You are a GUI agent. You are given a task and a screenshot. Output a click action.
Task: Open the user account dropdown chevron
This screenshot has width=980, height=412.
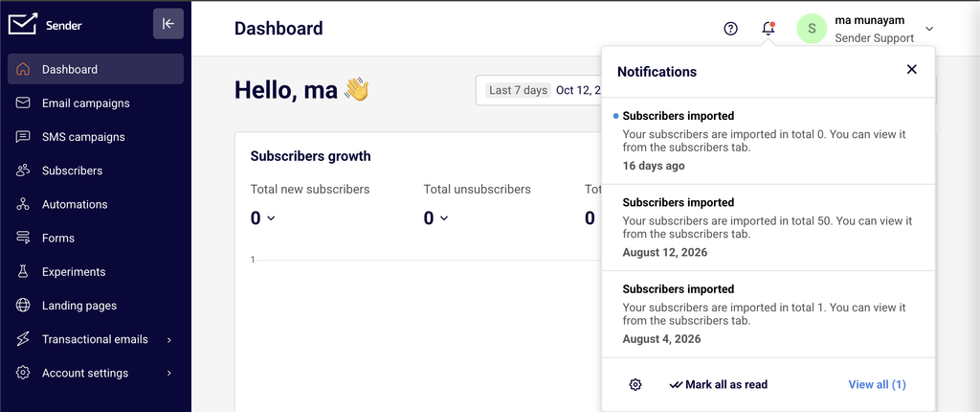(x=929, y=29)
